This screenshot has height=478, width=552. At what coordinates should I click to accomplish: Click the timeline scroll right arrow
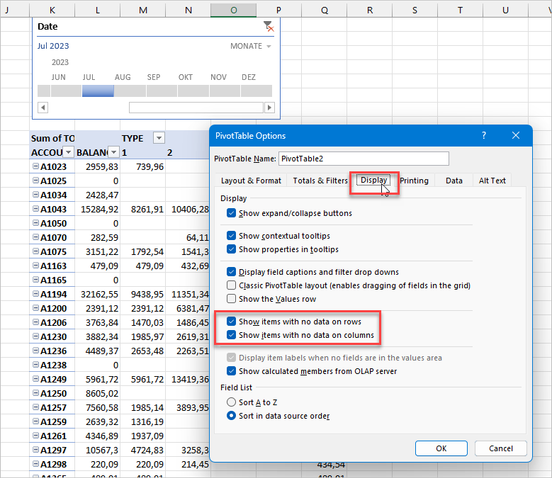coord(269,107)
